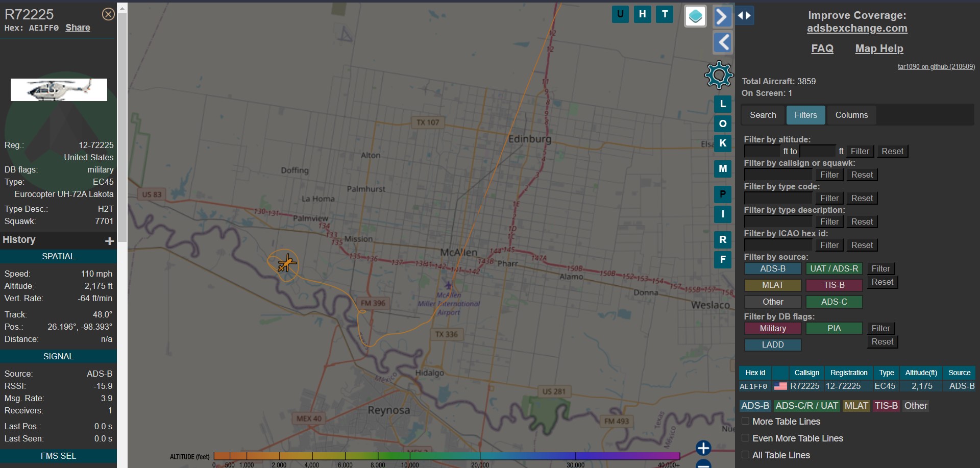The height and width of the screenshot is (468, 980).
Task: Sort table by Altitude(ft) column
Action: click(921, 373)
